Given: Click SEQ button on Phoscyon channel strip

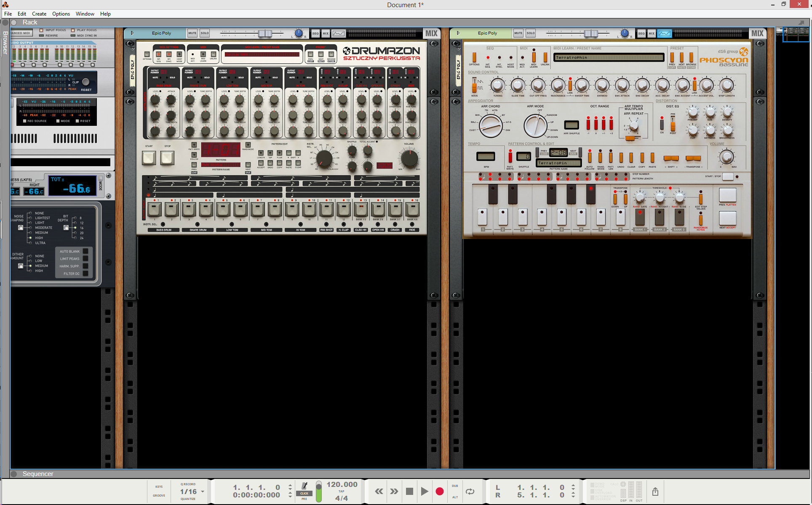Looking at the screenshot, I should point(641,33).
